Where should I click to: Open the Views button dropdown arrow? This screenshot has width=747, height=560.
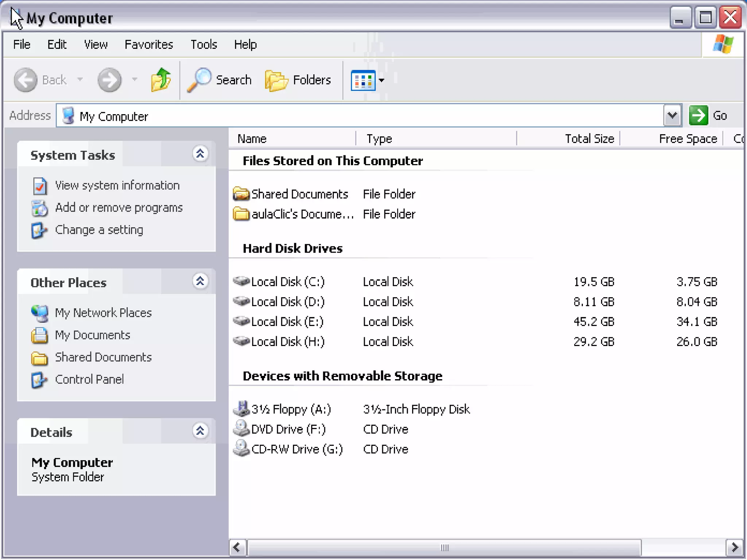(x=382, y=80)
